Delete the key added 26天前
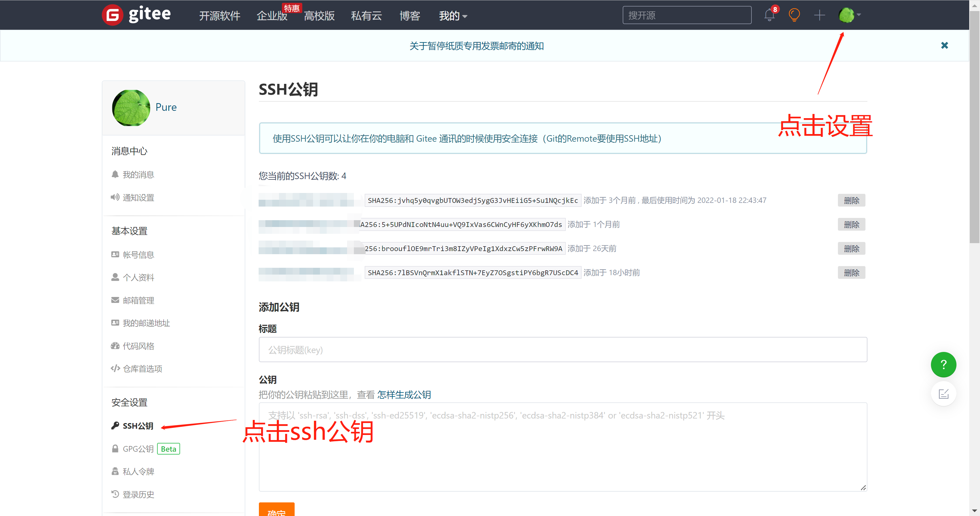The height and width of the screenshot is (516, 980). click(x=851, y=248)
